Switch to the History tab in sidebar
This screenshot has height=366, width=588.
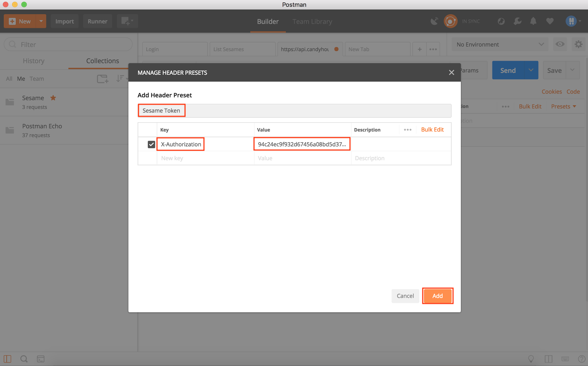[x=34, y=61]
